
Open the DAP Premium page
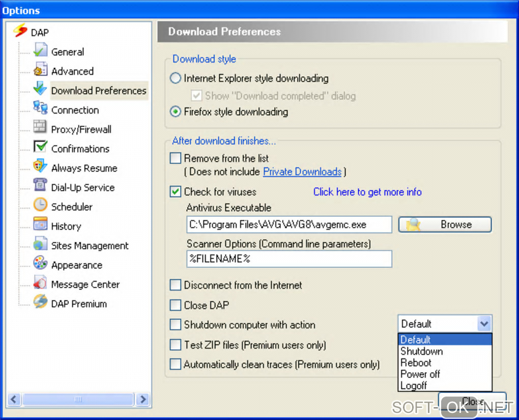[79, 304]
